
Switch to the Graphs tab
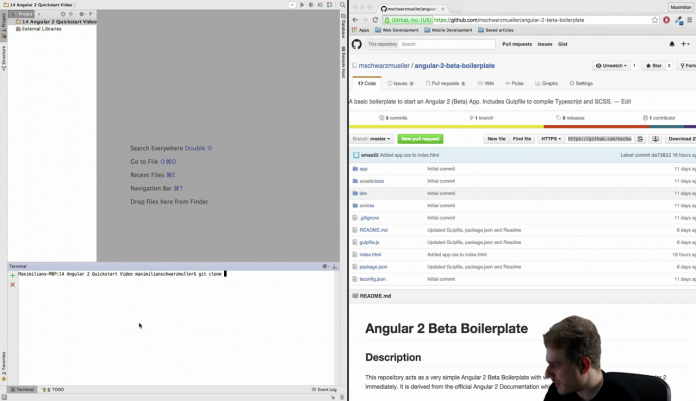click(x=546, y=83)
